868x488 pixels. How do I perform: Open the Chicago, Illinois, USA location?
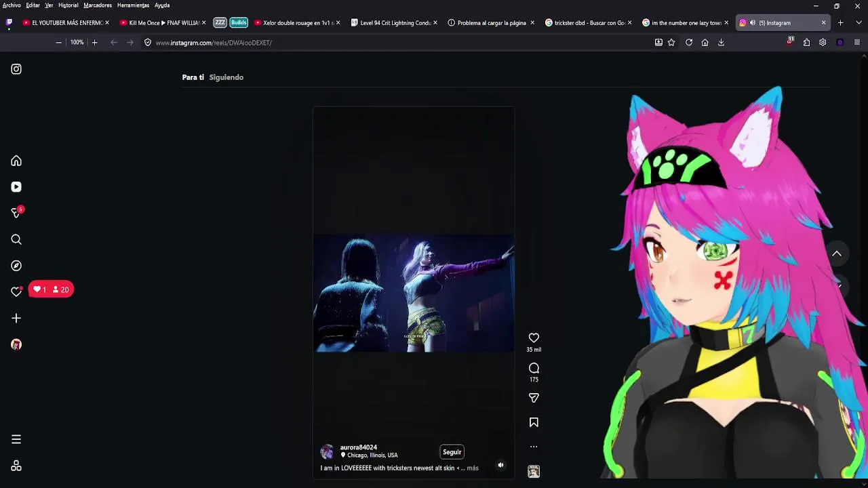pyautogui.click(x=372, y=455)
